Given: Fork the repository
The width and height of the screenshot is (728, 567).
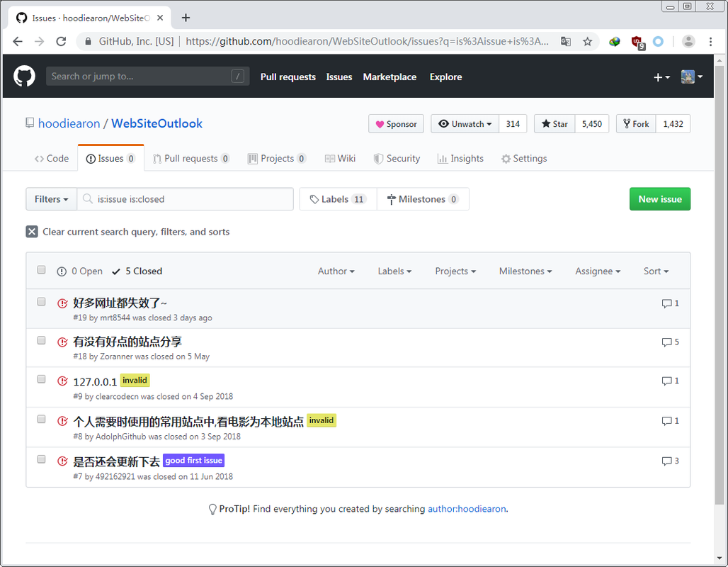Looking at the screenshot, I should point(636,123).
